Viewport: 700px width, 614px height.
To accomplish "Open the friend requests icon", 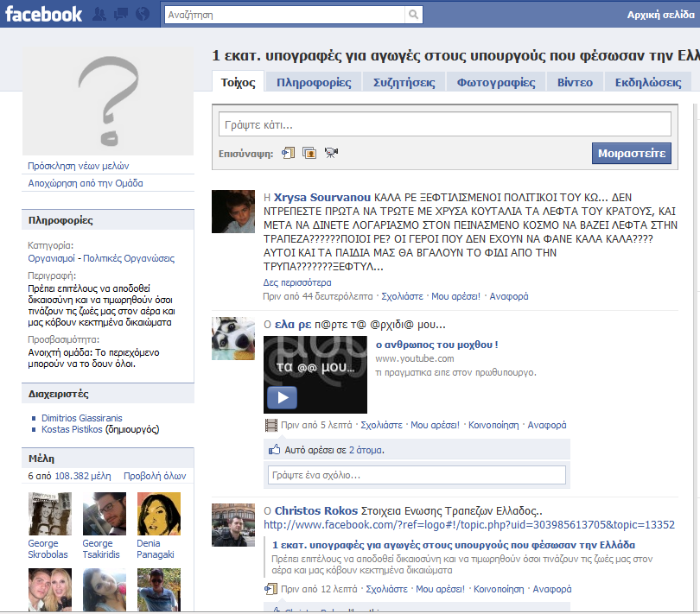I will click(99, 15).
